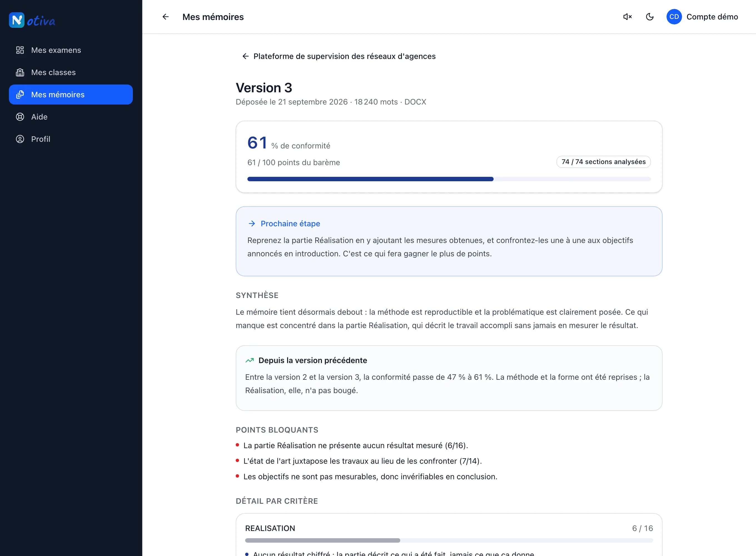Click the REALISATION criterion title

click(270, 528)
